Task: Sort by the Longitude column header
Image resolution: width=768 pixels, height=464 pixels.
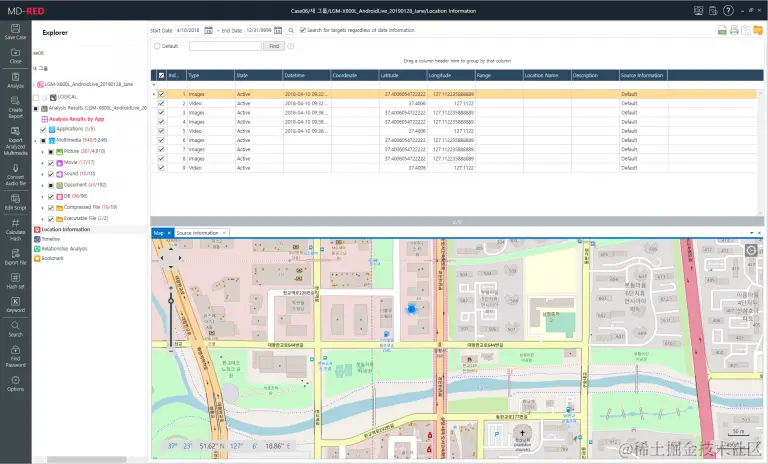Action: click(x=451, y=75)
